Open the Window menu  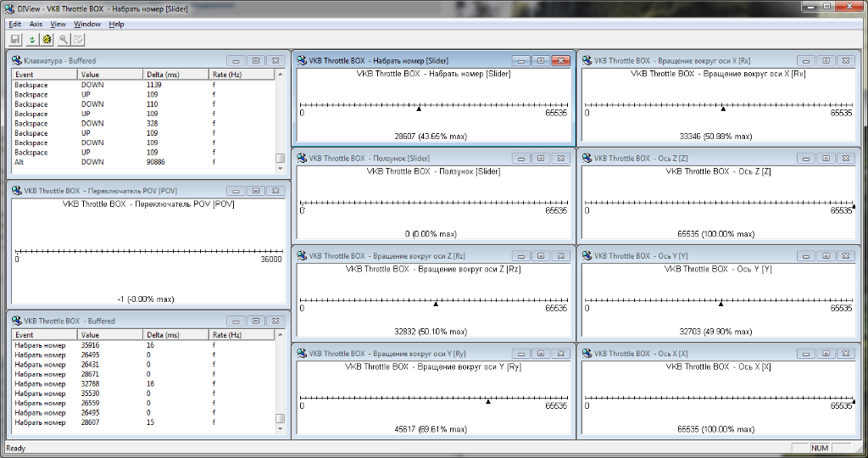coord(87,24)
